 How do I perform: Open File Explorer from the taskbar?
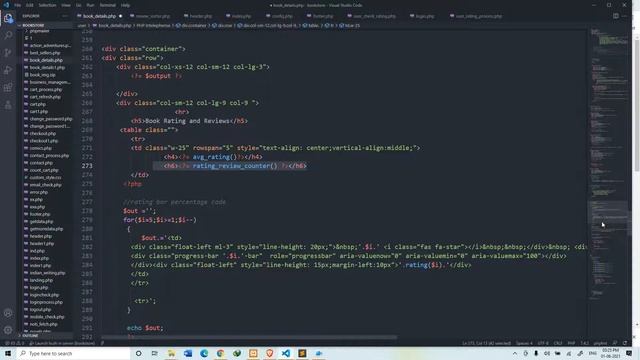point(171,353)
